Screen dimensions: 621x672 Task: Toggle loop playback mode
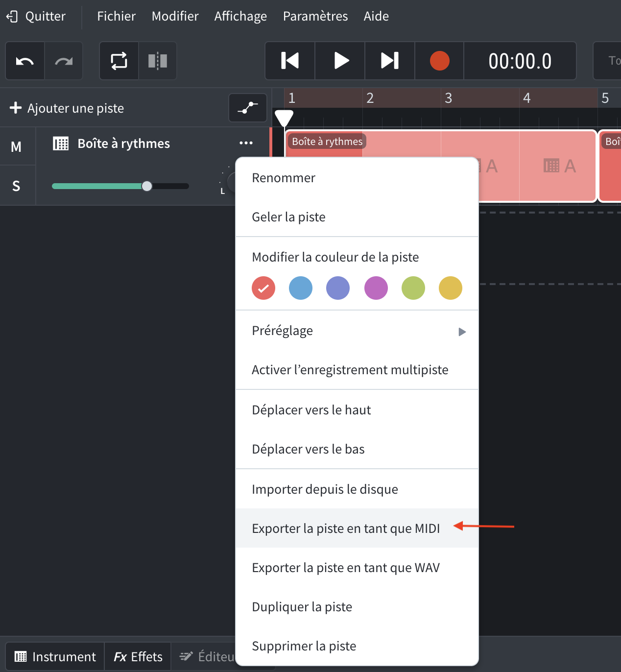118,61
